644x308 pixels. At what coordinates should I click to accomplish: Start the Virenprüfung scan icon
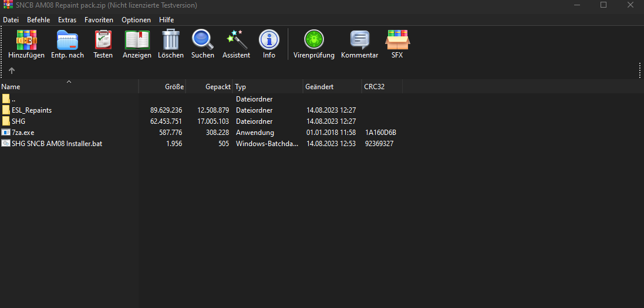click(x=314, y=40)
